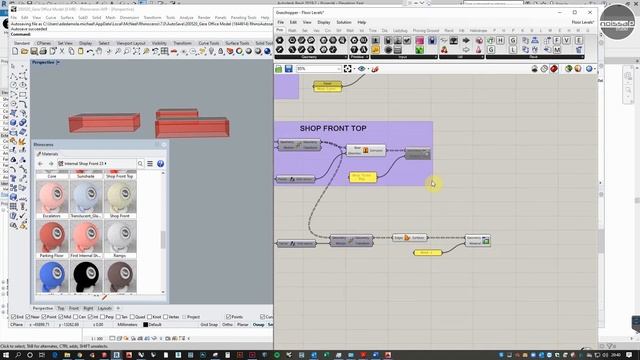The width and height of the screenshot is (640, 360).
Task: Click the Undo arrow icon in Rhino toolbar
Action: 90,51
